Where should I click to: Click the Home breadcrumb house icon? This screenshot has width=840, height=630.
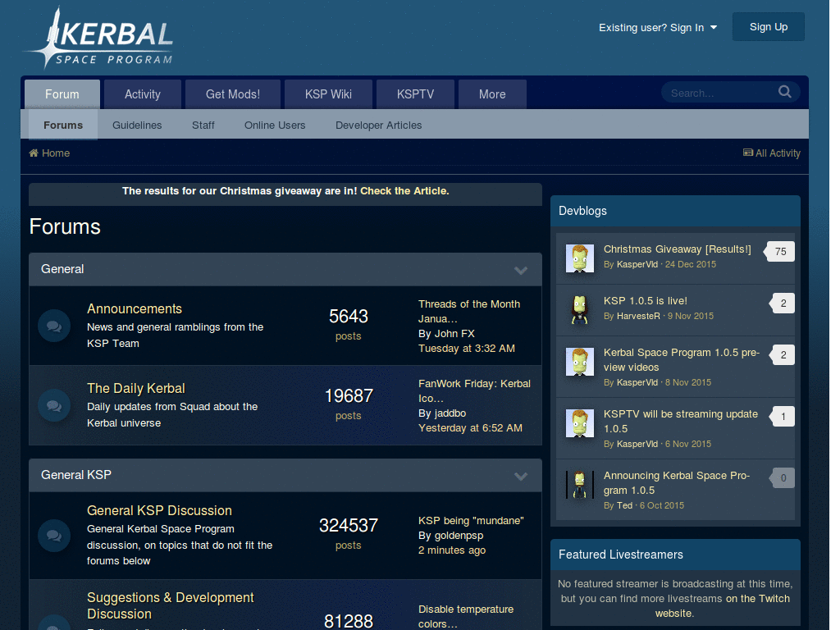pyautogui.click(x=34, y=153)
